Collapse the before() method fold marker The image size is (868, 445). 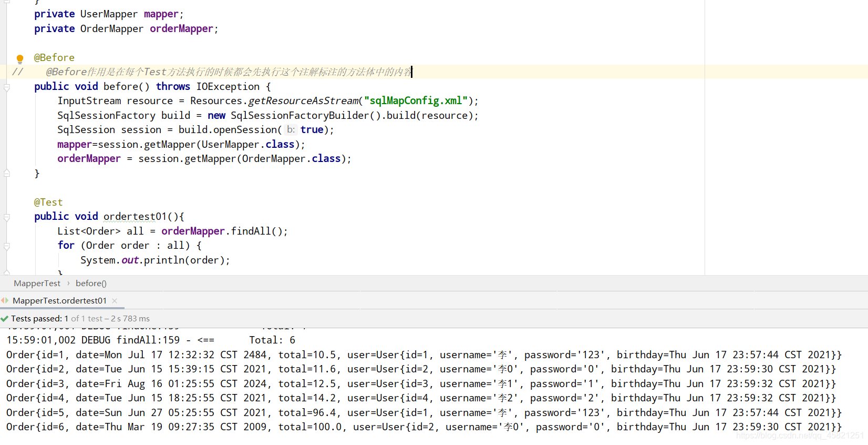(x=7, y=87)
